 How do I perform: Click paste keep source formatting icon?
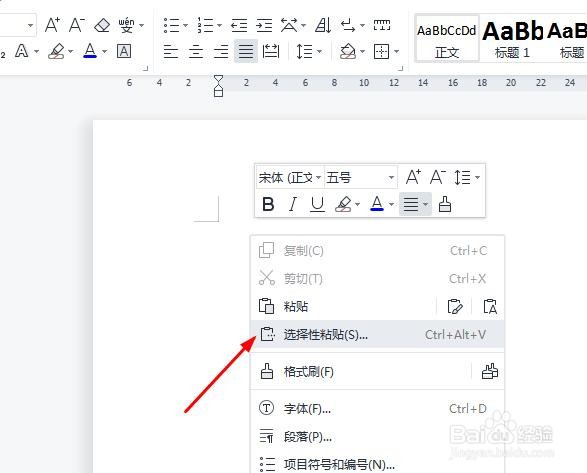455,306
